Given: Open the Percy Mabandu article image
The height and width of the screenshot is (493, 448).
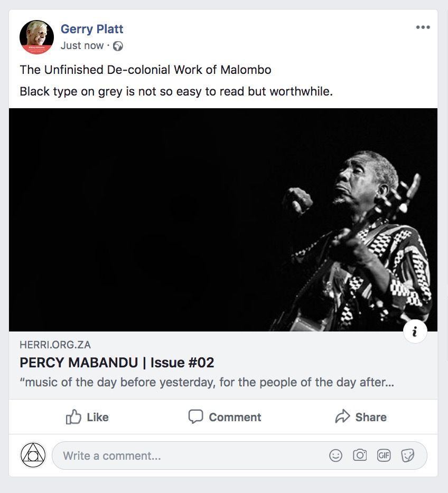Looking at the screenshot, I should [x=223, y=220].
